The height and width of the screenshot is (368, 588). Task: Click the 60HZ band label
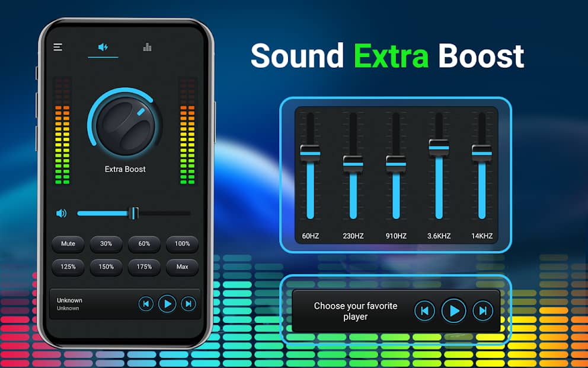click(x=311, y=236)
